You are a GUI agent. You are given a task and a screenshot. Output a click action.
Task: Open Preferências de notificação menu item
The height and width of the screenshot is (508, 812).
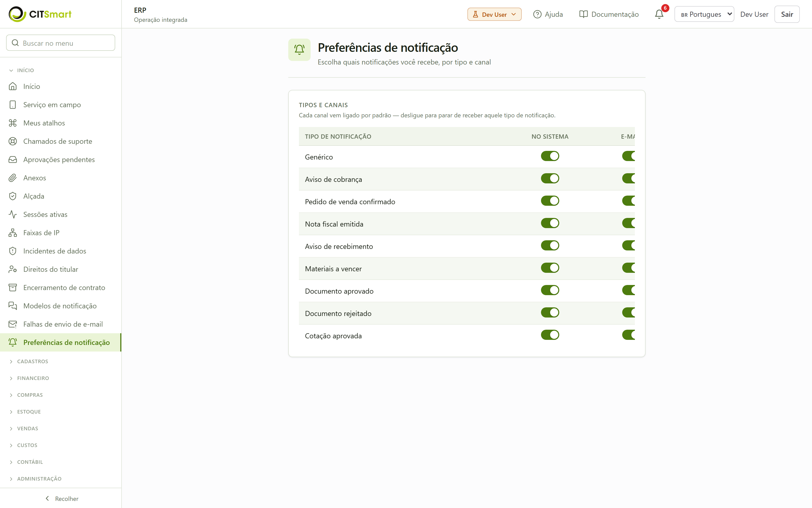tap(60, 342)
